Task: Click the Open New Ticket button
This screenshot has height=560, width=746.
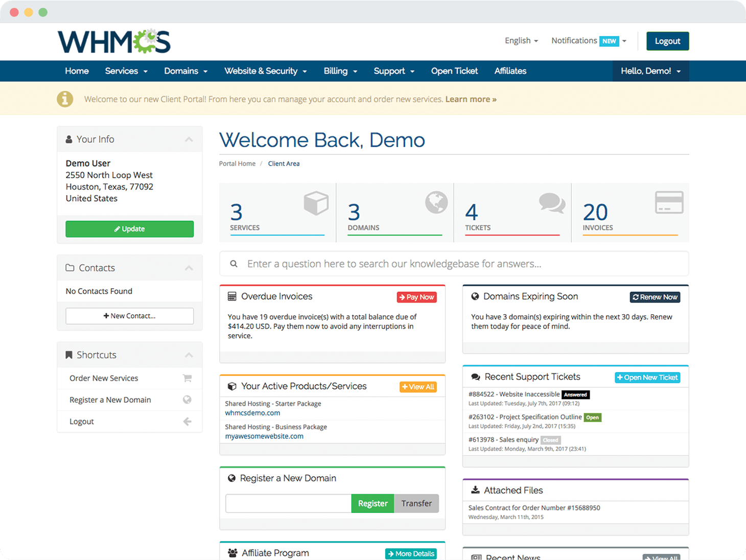Action: [x=647, y=378]
